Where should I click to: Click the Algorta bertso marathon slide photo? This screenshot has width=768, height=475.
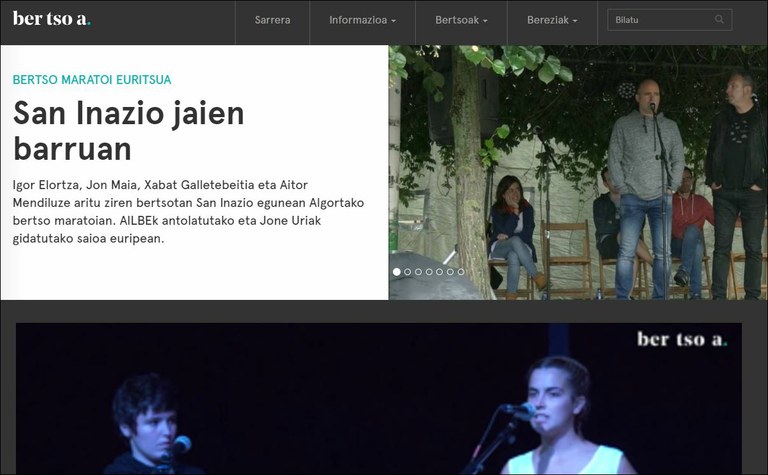[x=578, y=172]
